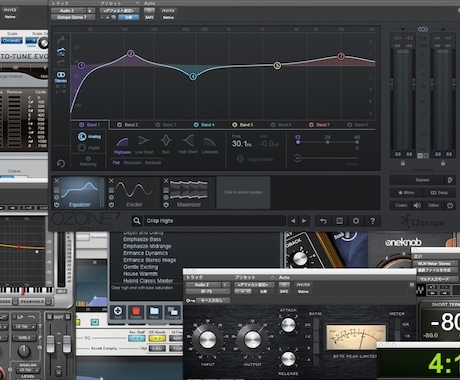Viewport: 460px width, 380px height.
Task: Click the preset search magnifier in Ozone
Action: click(x=137, y=221)
